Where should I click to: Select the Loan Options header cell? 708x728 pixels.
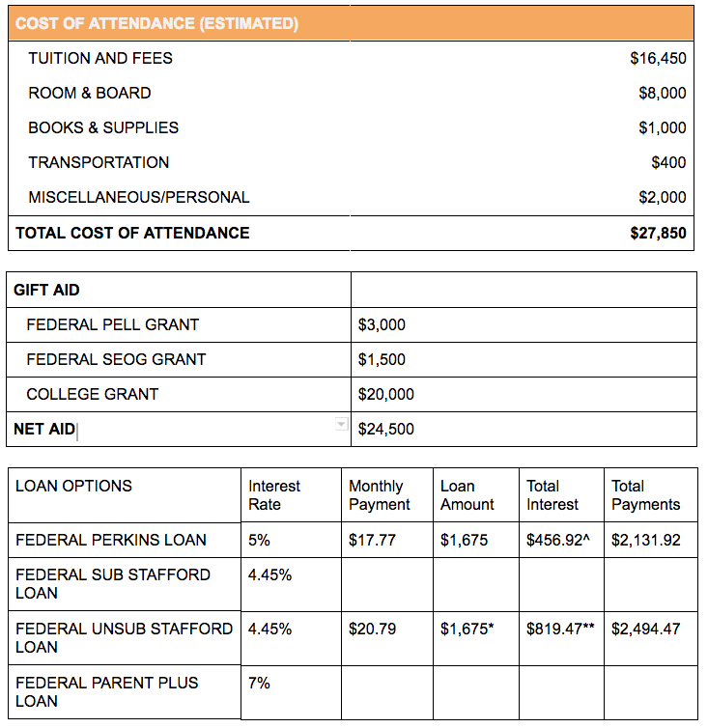click(x=74, y=487)
